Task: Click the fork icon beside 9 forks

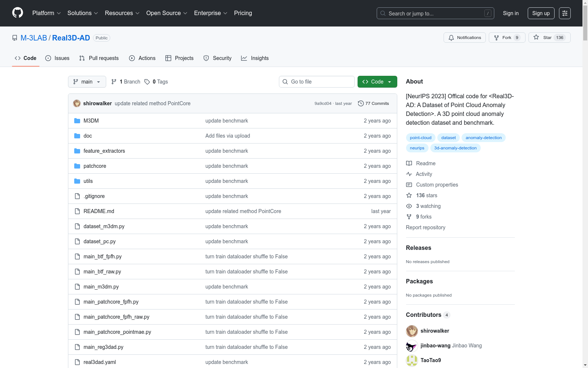Action: tap(409, 217)
